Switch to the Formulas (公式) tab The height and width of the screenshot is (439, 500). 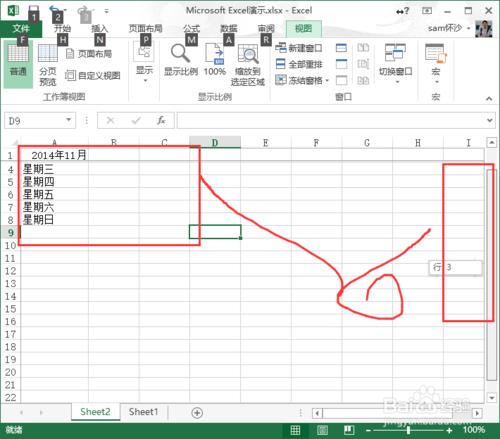pyautogui.click(x=191, y=29)
